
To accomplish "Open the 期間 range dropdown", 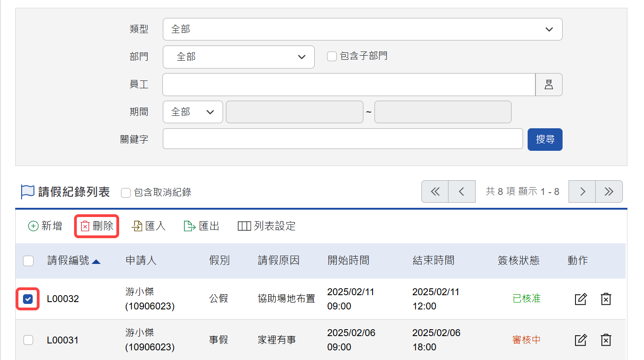I will pos(193,112).
